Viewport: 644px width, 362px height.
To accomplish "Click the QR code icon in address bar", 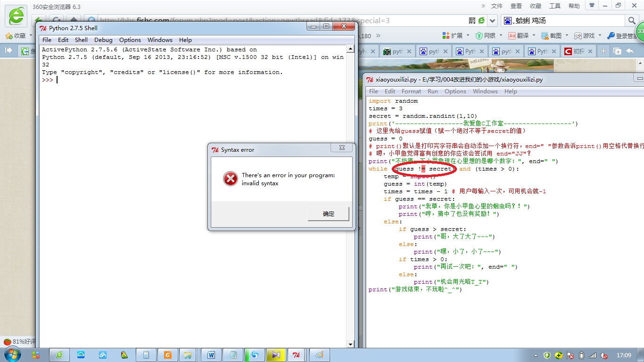I will [x=472, y=21].
